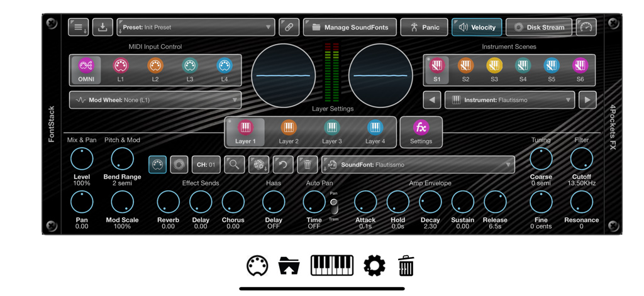The height and width of the screenshot is (296, 644).
Task: Select OMNI MIDI input
Action: [x=86, y=70]
